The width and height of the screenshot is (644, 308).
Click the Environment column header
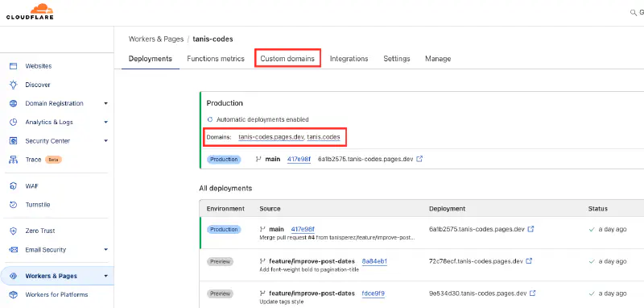225,209
